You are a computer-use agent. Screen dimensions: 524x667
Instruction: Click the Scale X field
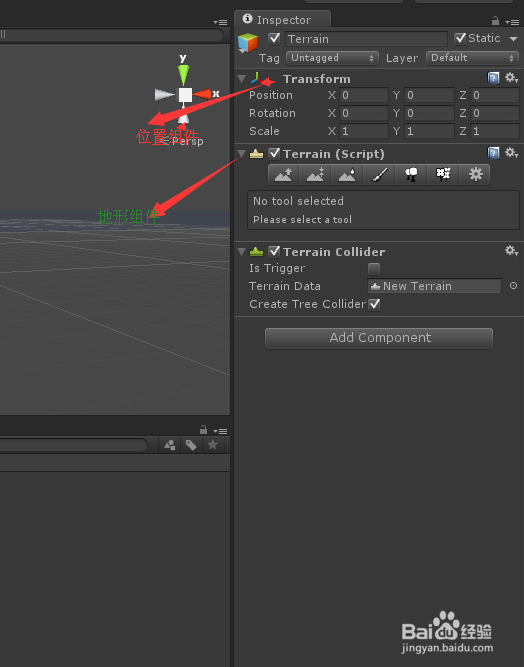tap(364, 131)
